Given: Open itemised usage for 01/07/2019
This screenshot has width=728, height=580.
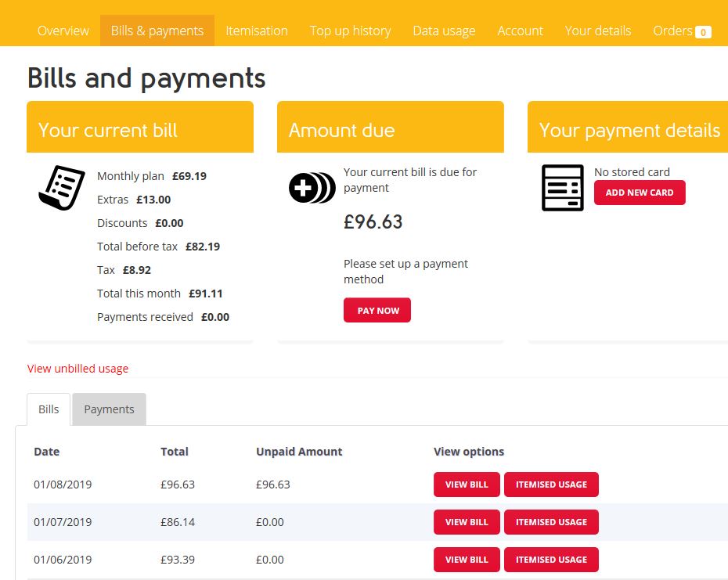Looking at the screenshot, I should point(551,522).
